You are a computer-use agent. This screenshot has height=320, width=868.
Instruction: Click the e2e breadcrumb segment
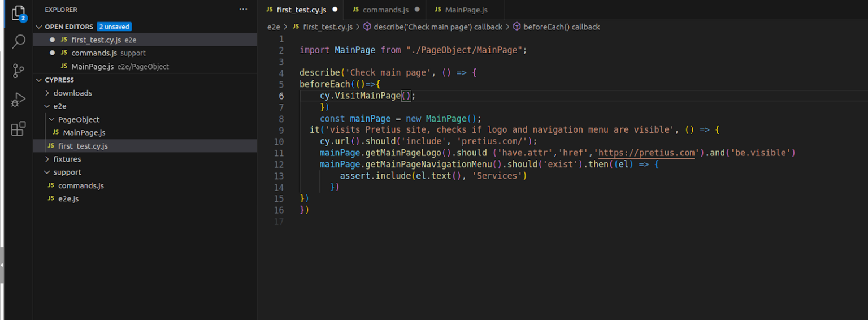pyautogui.click(x=274, y=27)
